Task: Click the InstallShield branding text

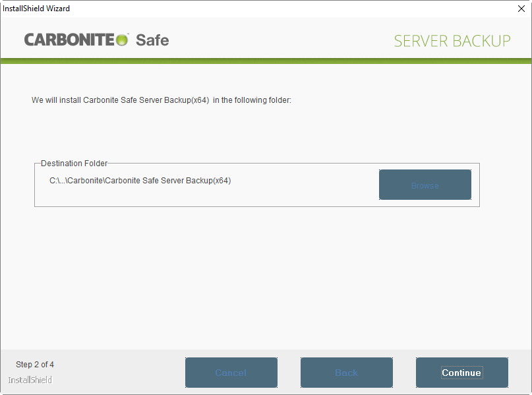Action: pos(30,380)
